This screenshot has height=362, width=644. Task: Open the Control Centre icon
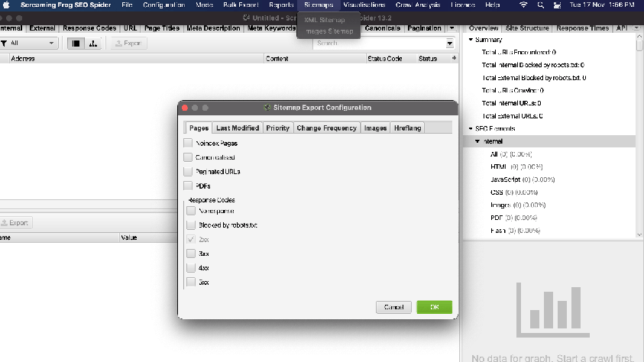[557, 5]
